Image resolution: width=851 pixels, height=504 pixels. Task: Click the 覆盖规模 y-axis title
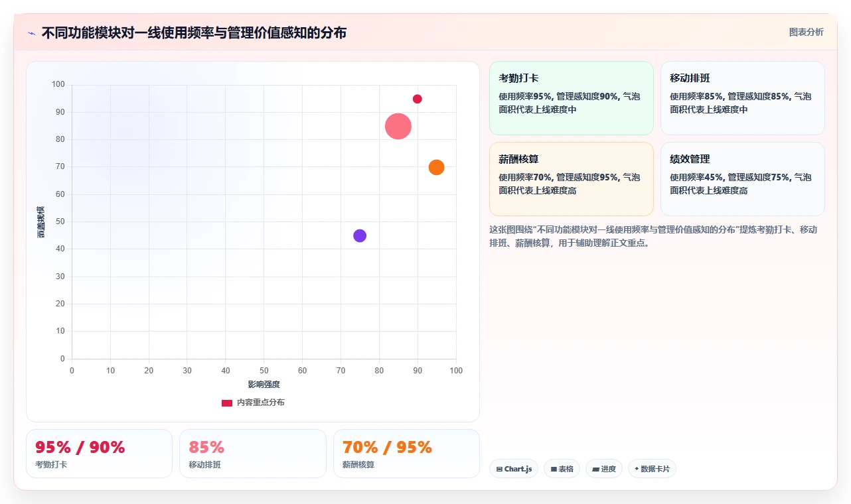pyautogui.click(x=41, y=221)
